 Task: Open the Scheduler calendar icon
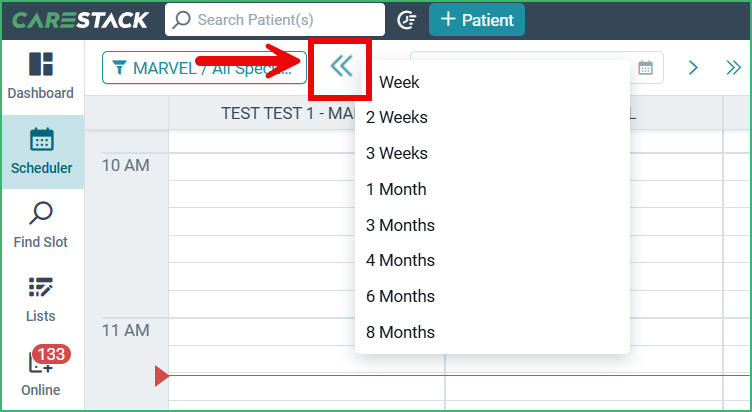click(42, 140)
